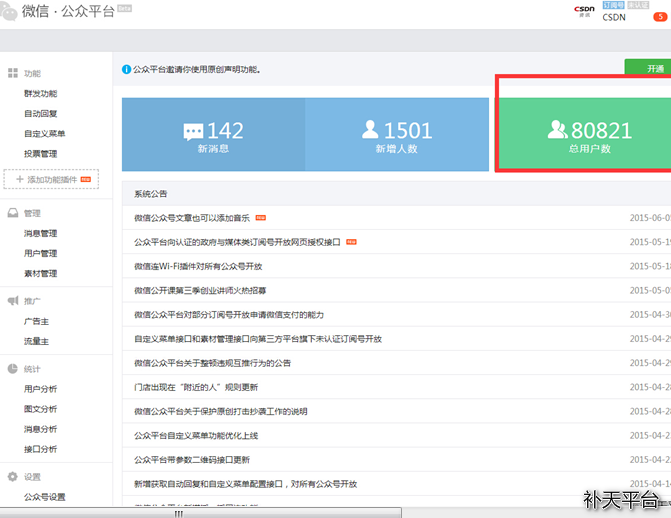Click the users icon beside 80821
Viewport: 671px width, 518px height.
pyautogui.click(x=557, y=129)
